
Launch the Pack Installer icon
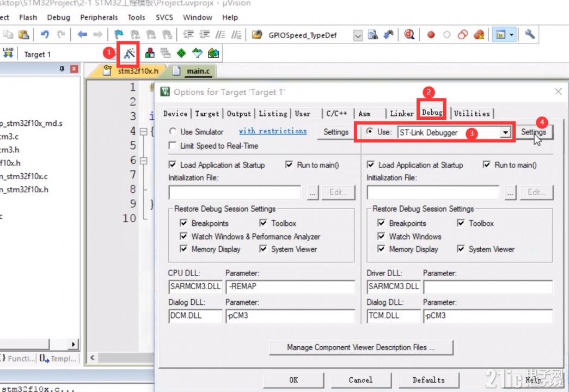[213, 53]
